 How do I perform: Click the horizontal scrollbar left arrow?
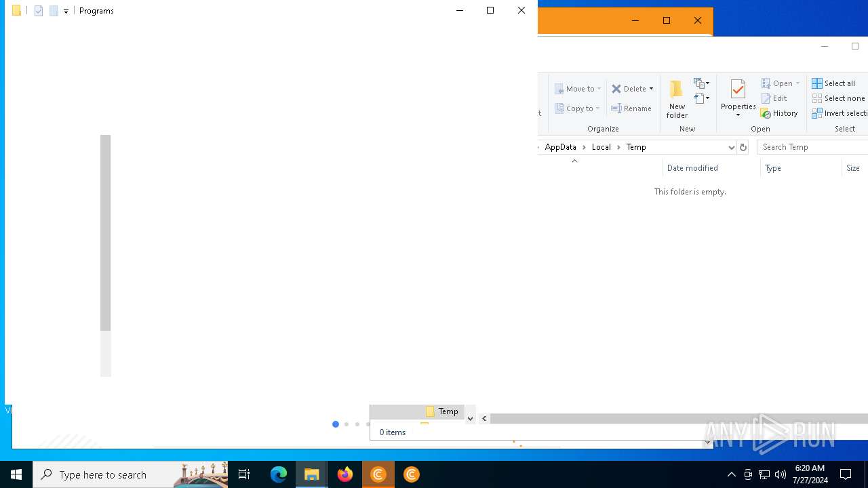[x=484, y=419]
